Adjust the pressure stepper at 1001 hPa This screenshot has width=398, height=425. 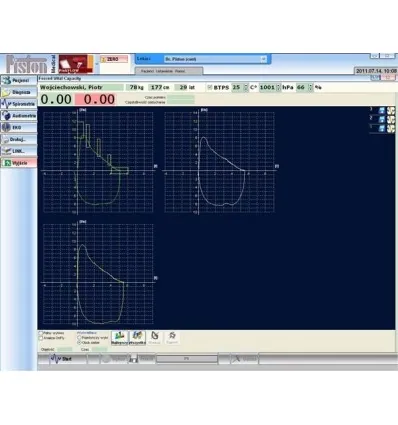pos(279,87)
